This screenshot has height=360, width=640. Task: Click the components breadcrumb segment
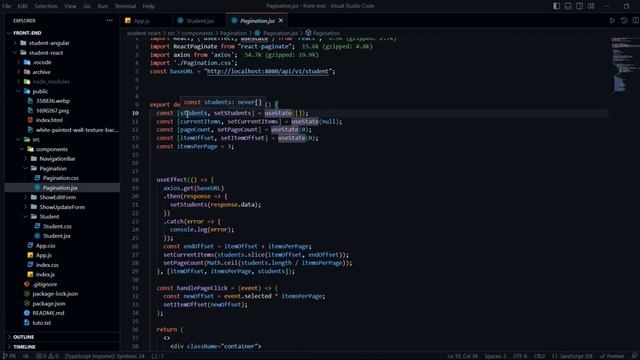click(197, 33)
